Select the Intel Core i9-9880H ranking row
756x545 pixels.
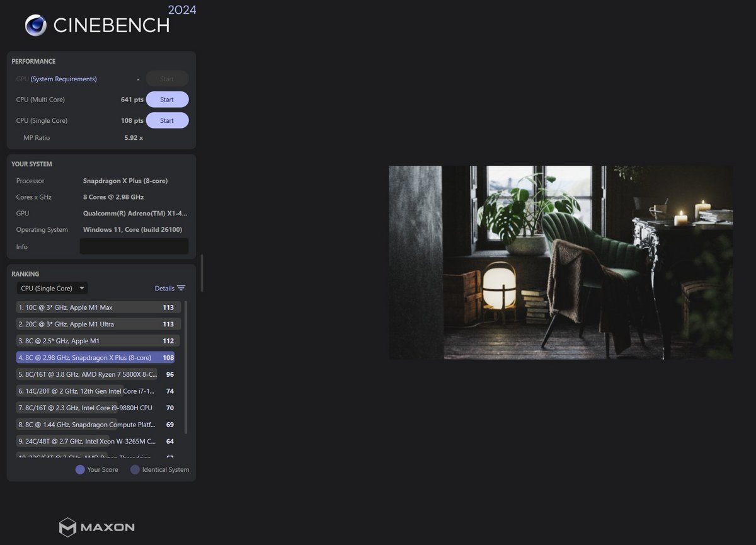(96, 408)
